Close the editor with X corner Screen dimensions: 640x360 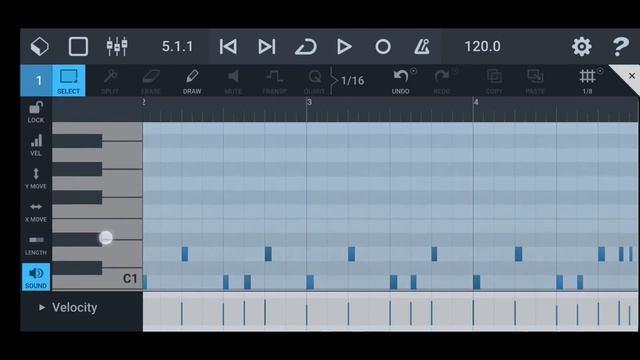point(632,76)
